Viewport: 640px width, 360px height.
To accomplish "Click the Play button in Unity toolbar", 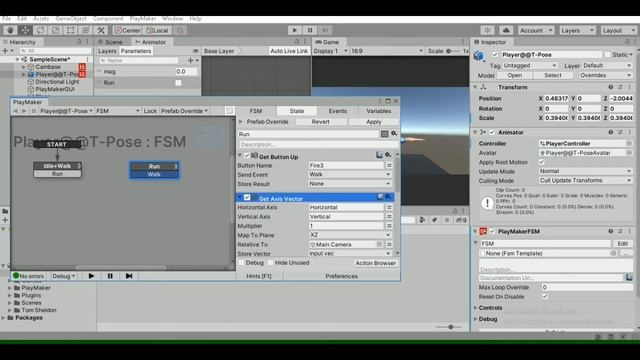I will pyautogui.click(x=295, y=30).
